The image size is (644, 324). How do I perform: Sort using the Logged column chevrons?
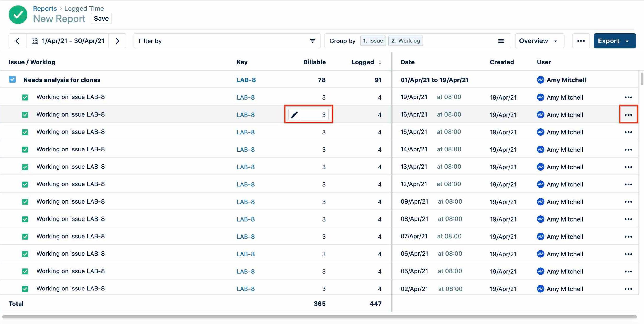tap(380, 62)
